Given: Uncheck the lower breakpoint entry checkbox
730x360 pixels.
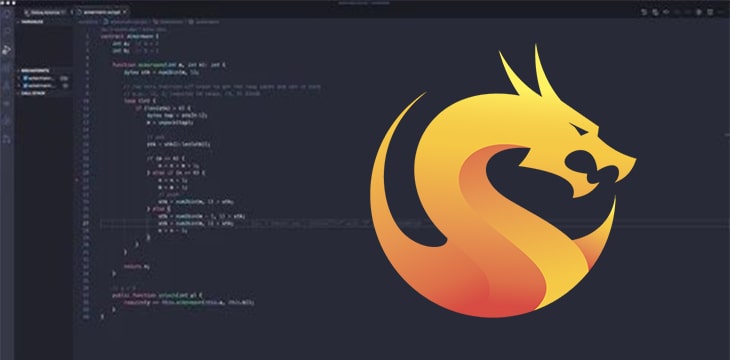Looking at the screenshot, I should [x=25, y=86].
